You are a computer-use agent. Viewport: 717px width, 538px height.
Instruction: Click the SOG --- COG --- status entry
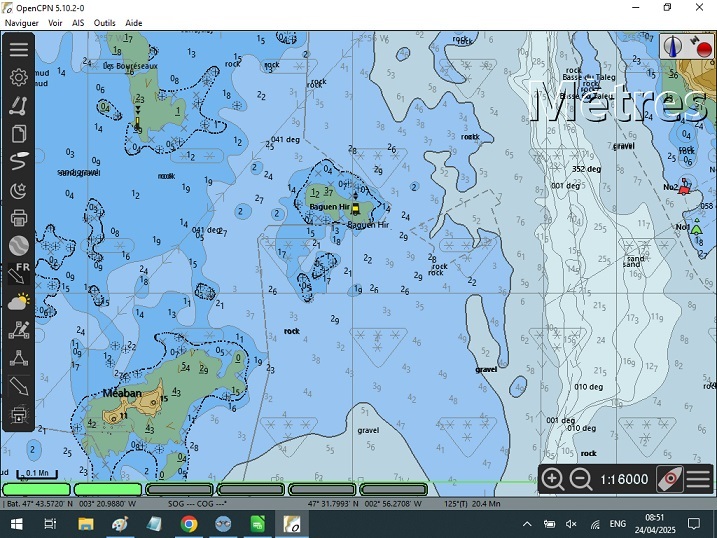(197, 504)
